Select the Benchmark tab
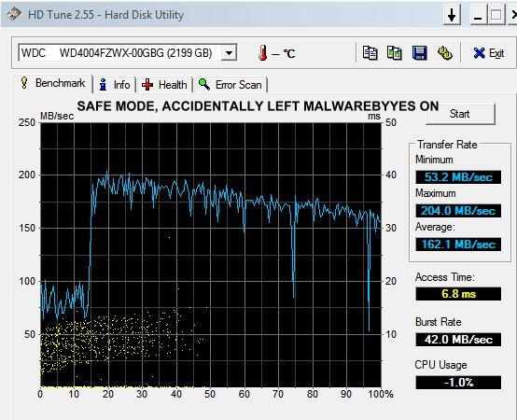Image resolution: width=517 pixels, height=420 pixels. point(53,83)
